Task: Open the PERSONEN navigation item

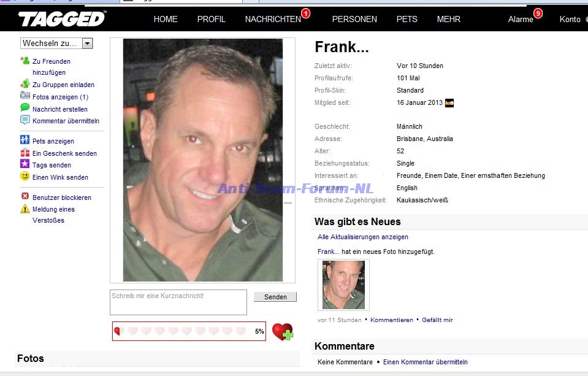Action: pos(354,19)
